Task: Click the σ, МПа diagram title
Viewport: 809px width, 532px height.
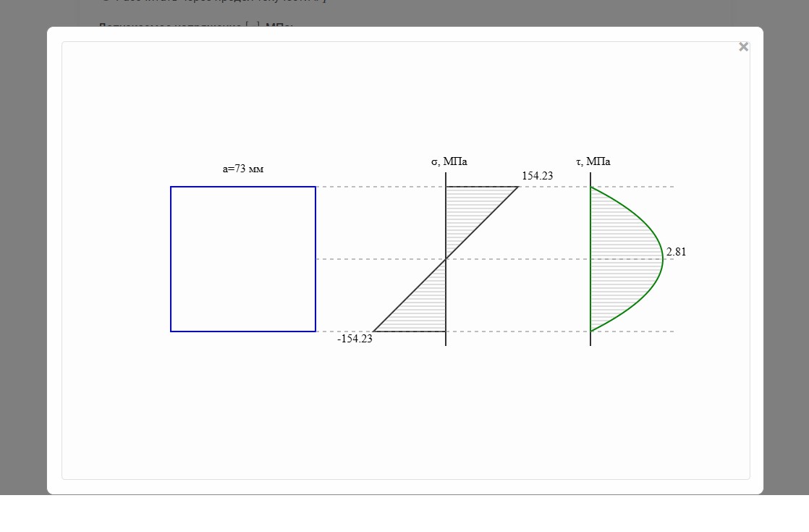Action: (x=449, y=161)
